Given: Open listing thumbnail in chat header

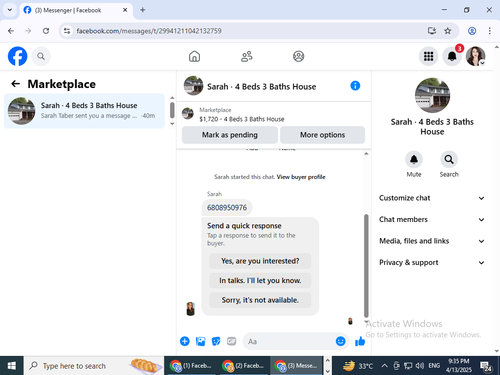Looking at the screenshot, I should (193, 86).
